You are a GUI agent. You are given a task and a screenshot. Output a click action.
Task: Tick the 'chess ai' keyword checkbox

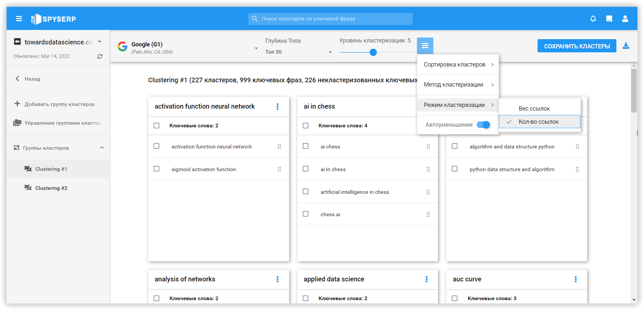[x=306, y=214]
